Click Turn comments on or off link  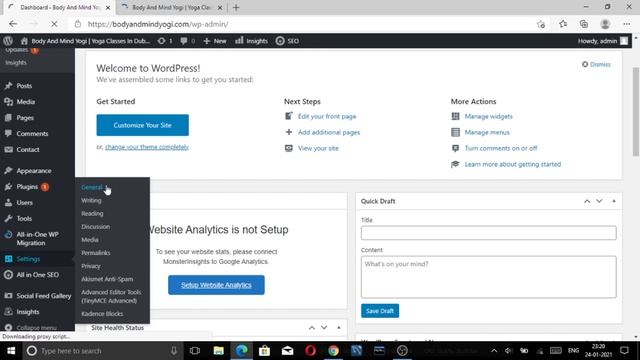(501, 148)
